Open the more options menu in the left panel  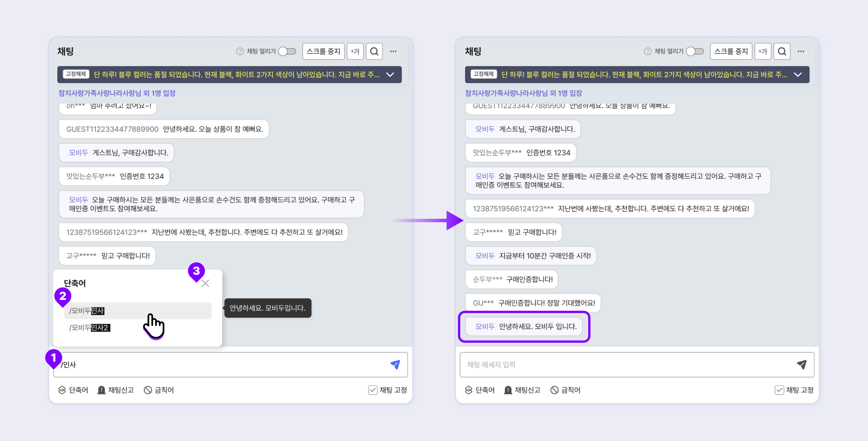click(393, 51)
